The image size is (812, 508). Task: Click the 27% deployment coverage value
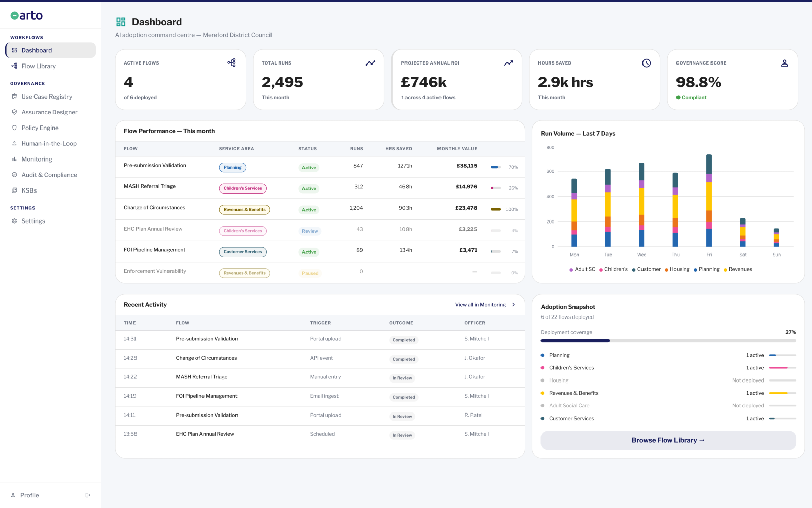(x=791, y=332)
